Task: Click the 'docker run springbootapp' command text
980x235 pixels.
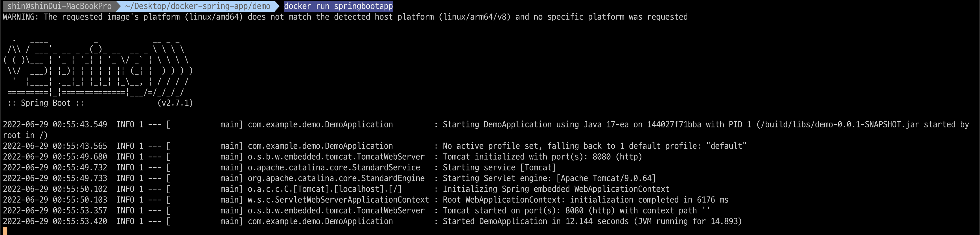Action: click(338, 6)
